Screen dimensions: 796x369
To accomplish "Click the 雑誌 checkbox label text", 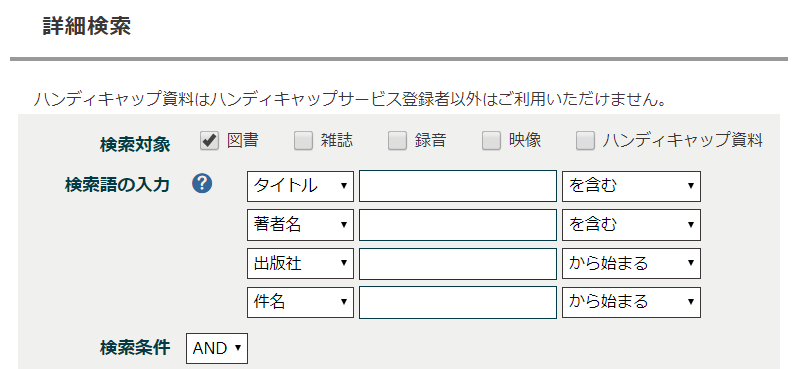I will point(337,140).
